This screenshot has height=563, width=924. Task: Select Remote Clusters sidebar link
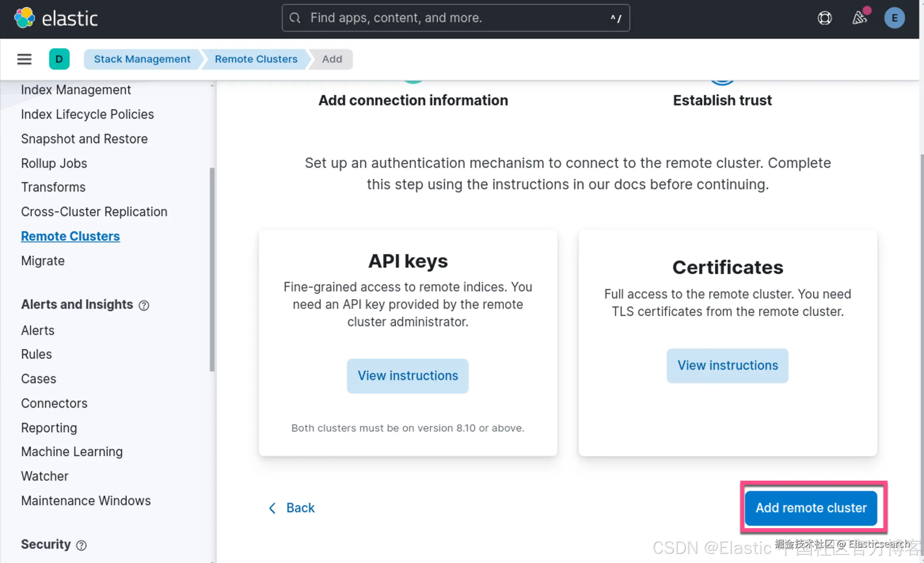click(70, 236)
